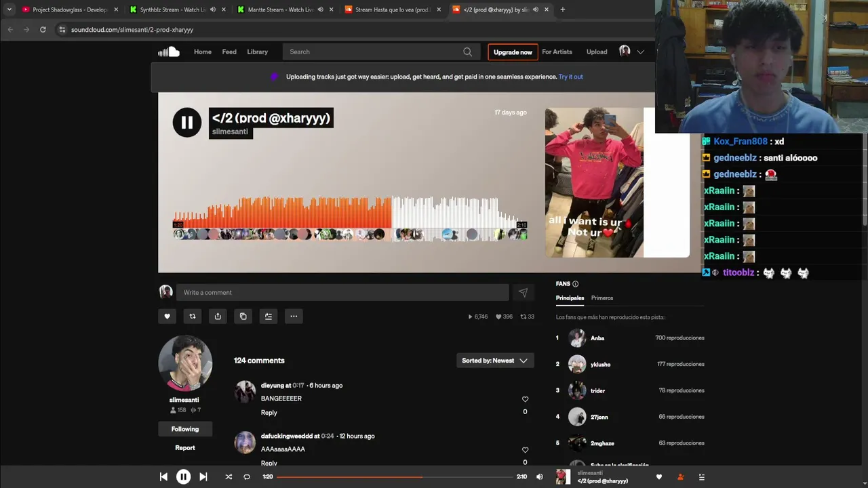
Task: Click the search magnifier icon
Action: coord(467,52)
